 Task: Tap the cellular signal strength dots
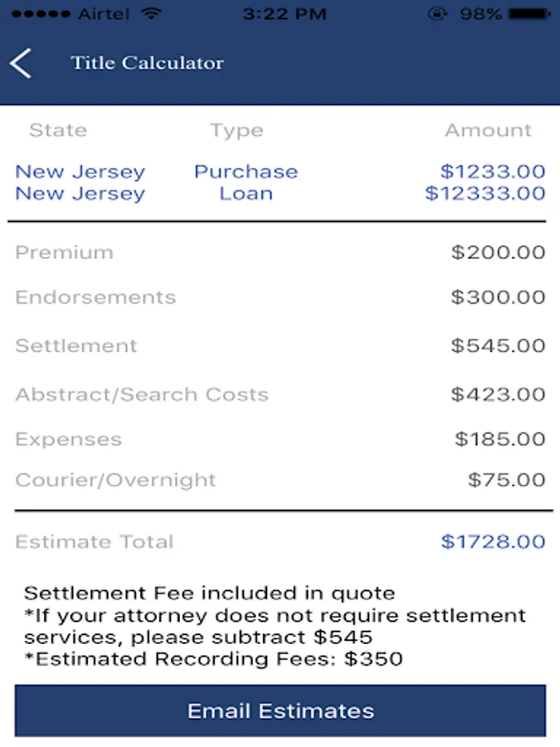(37, 14)
